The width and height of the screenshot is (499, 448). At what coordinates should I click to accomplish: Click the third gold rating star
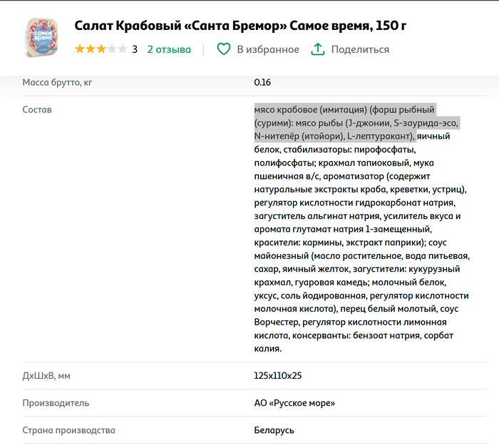click(101, 49)
